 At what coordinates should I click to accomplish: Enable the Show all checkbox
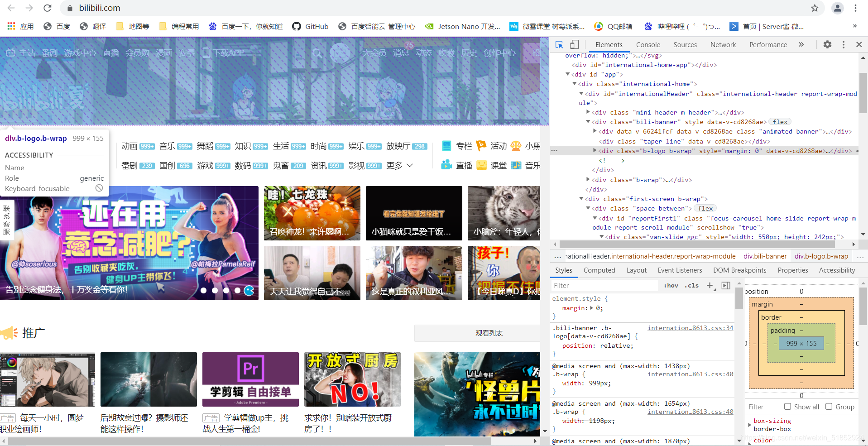[x=787, y=407]
